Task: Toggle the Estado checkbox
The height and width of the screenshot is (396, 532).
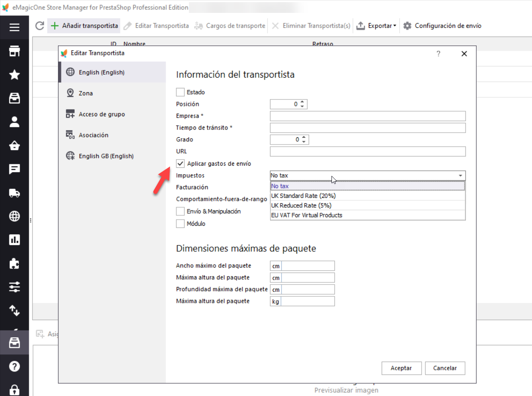Action: (180, 92)
